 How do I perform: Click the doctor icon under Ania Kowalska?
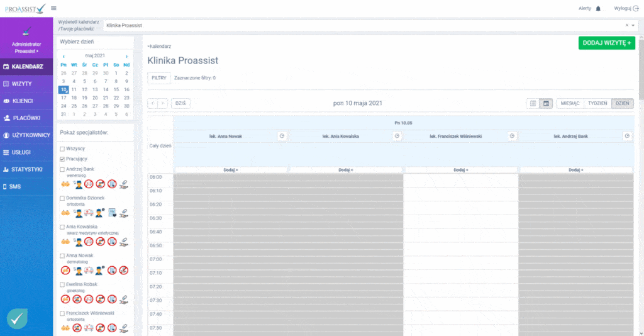point(77,242)
